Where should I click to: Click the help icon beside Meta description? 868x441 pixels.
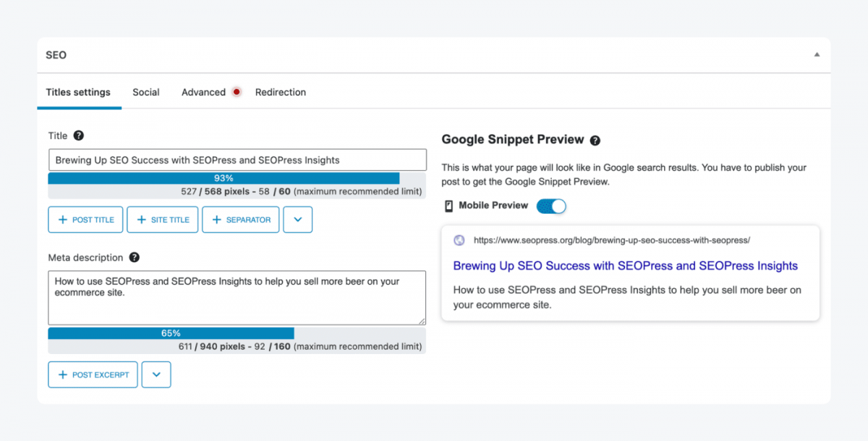[135, 257]
